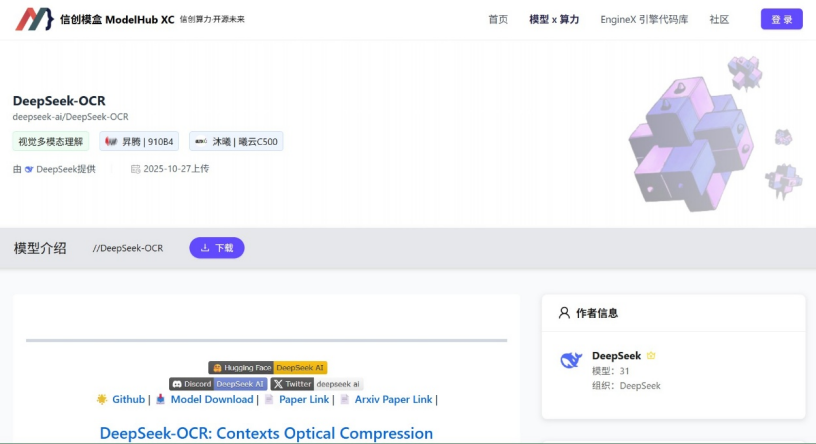Select the 昇腾 | 910B4 chip tag
Screen dimensions: 816x444
point(139,141)
